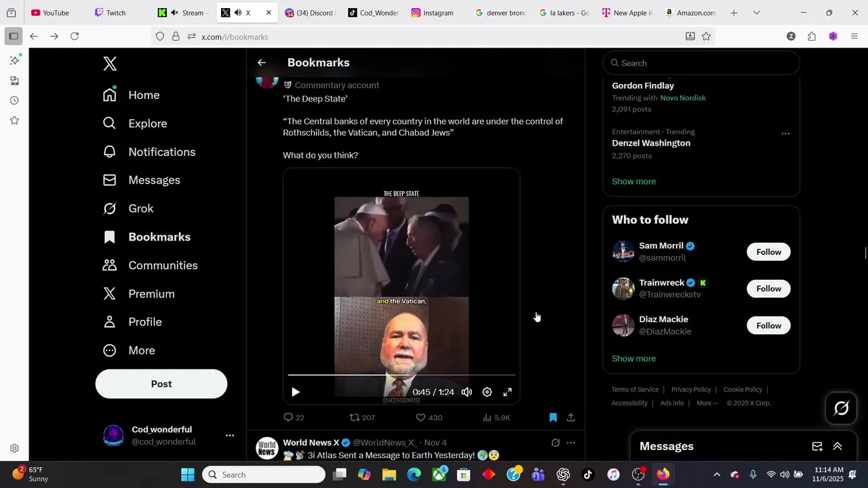Open browser extensions icon
Screen dimensions: 868x488
tap(812, 37)
